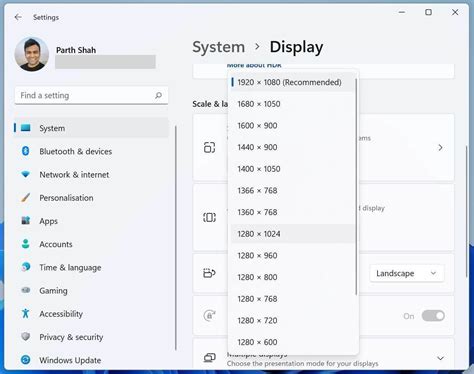Click the Display orientation icon
The width and height of the screenshot is (474, 374).
[209, 273]
